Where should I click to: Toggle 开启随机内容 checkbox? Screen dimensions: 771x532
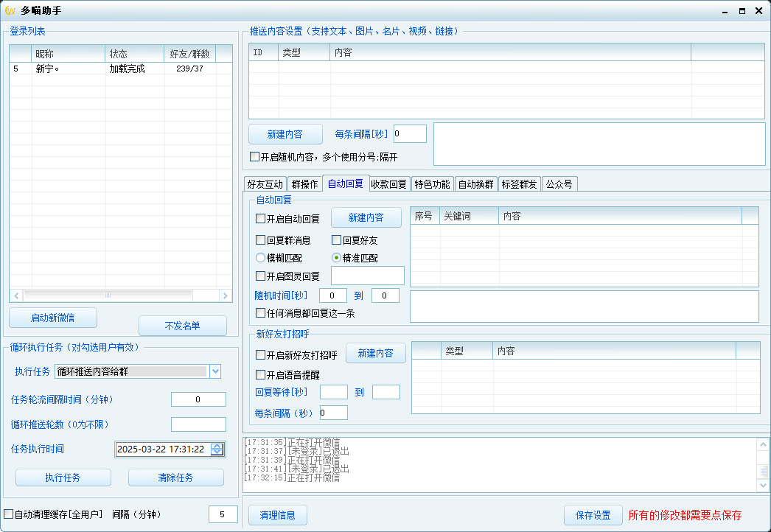(x=255, y=157)
